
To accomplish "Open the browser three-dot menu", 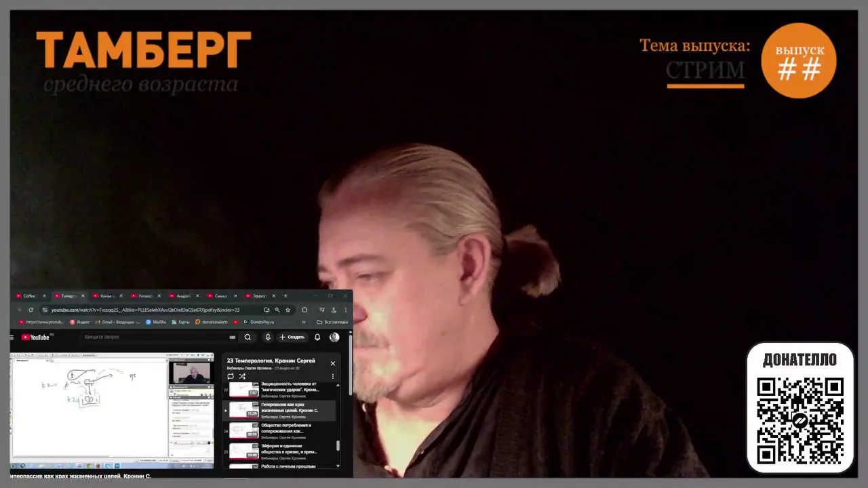I will pyautogui.click(x=346, y=310).
